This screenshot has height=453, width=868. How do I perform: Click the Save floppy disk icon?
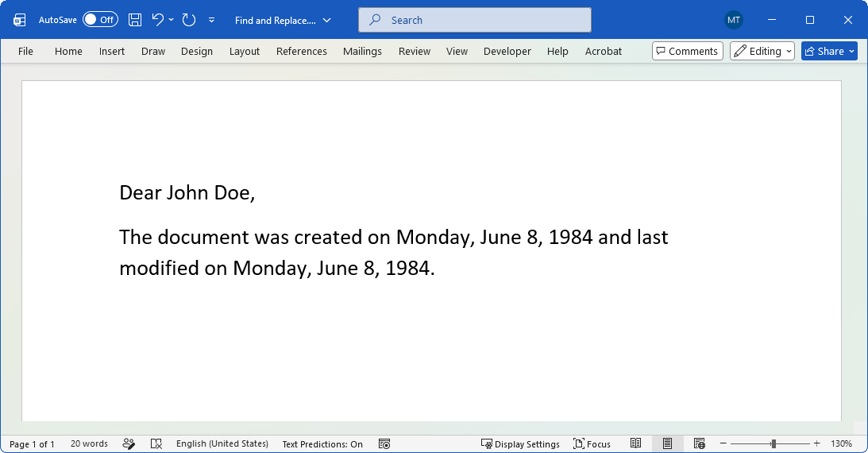[134, 20]
